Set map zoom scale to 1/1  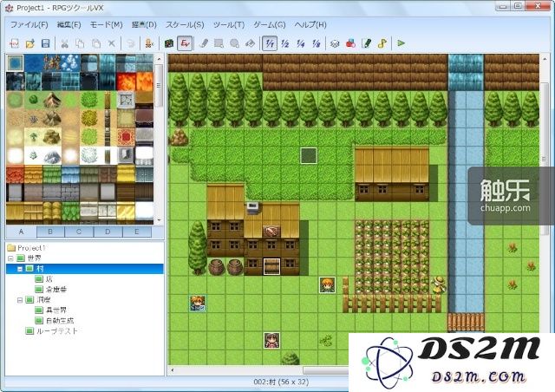[270, 43]
